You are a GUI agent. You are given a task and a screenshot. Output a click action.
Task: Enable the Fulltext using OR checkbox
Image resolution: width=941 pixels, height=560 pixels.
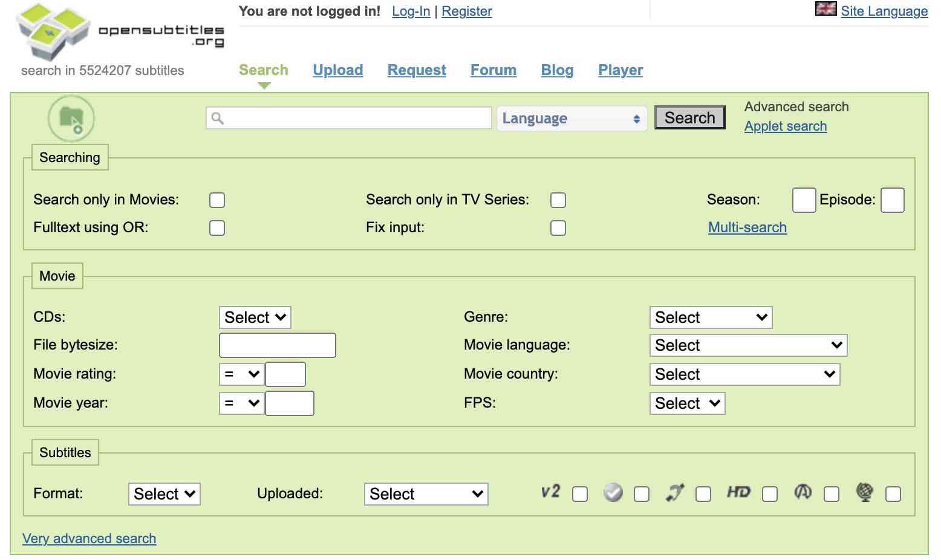click(217, 227)
